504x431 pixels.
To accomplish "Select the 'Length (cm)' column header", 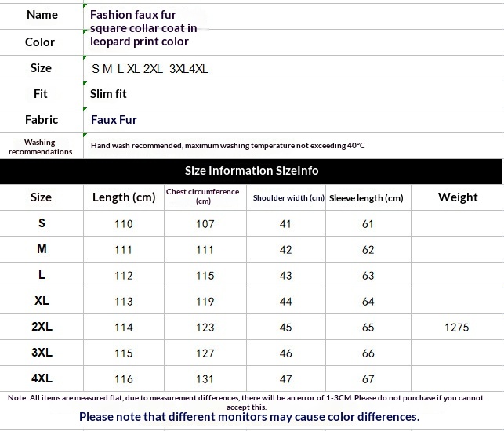I will [x=124, y=197].
